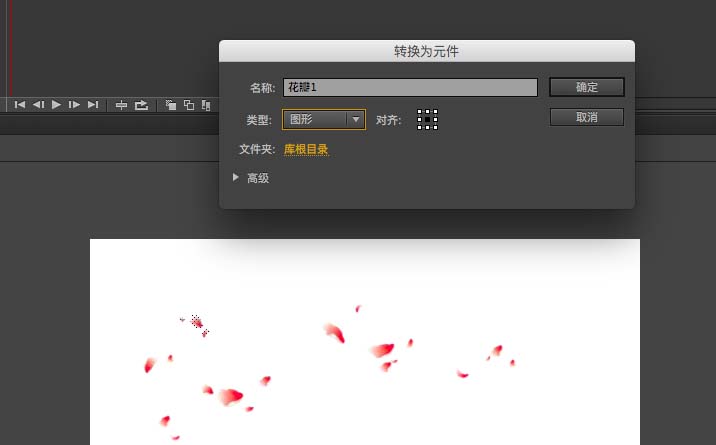Screen dimensions: 716x445
Task: Step back one frame
Action: coord(39,105)
